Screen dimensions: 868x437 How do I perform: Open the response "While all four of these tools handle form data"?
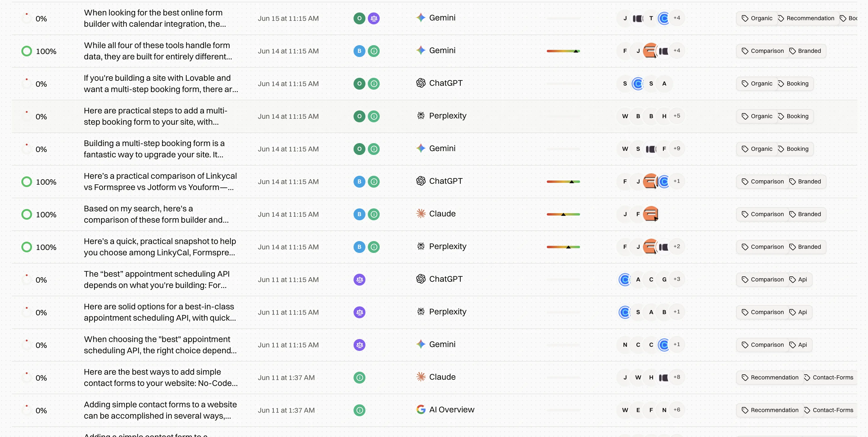click(158, 51)
